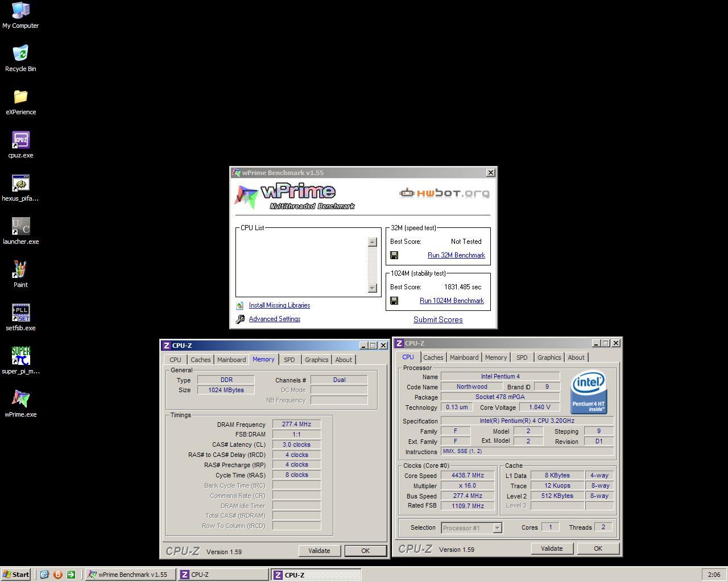
Task: Select wPrime Benchmark v1.55 taskbar button
Action: (130, 575)
